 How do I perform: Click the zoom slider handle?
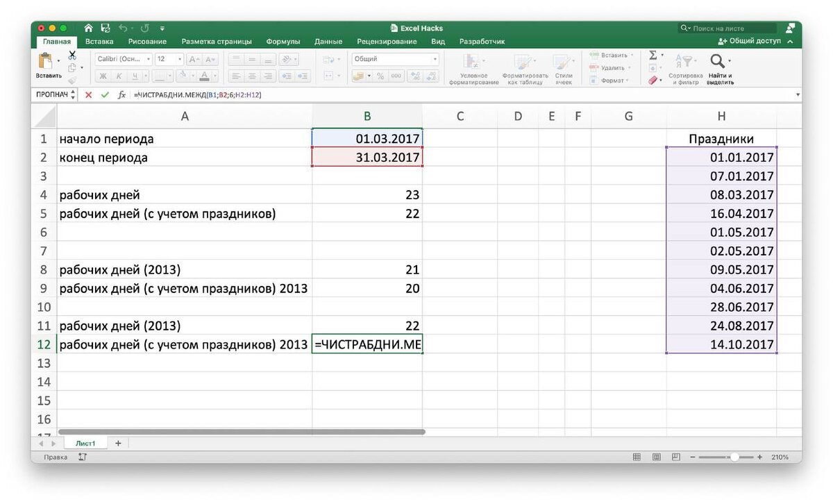pos(734,457)
